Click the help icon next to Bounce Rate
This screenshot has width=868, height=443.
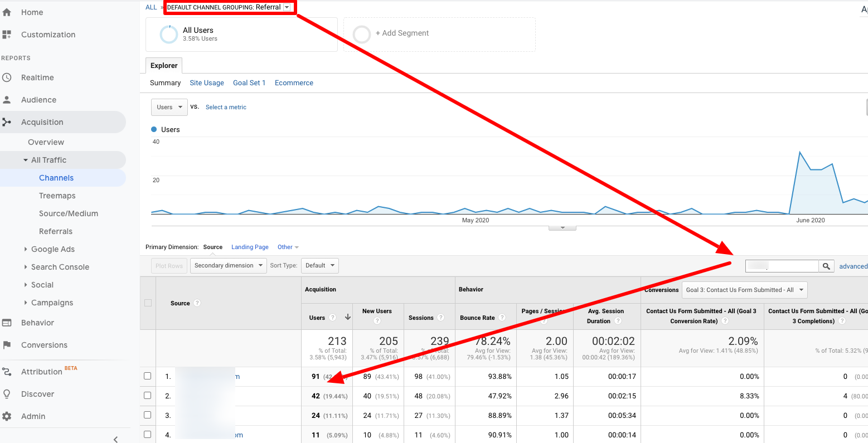pyautogui.click(x=502, y=318)
